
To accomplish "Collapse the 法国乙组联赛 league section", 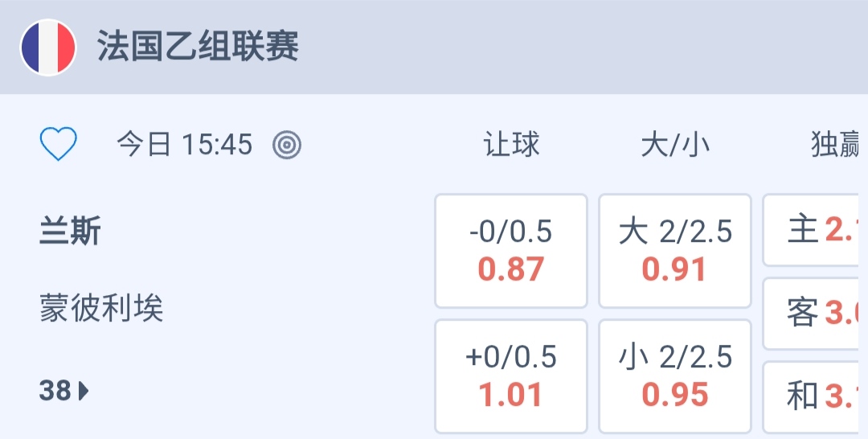I will coord(198,47).
